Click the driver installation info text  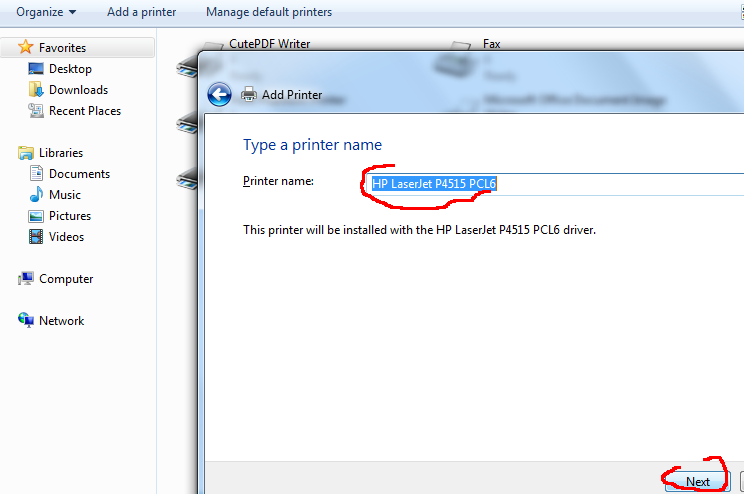click(419, 230)
